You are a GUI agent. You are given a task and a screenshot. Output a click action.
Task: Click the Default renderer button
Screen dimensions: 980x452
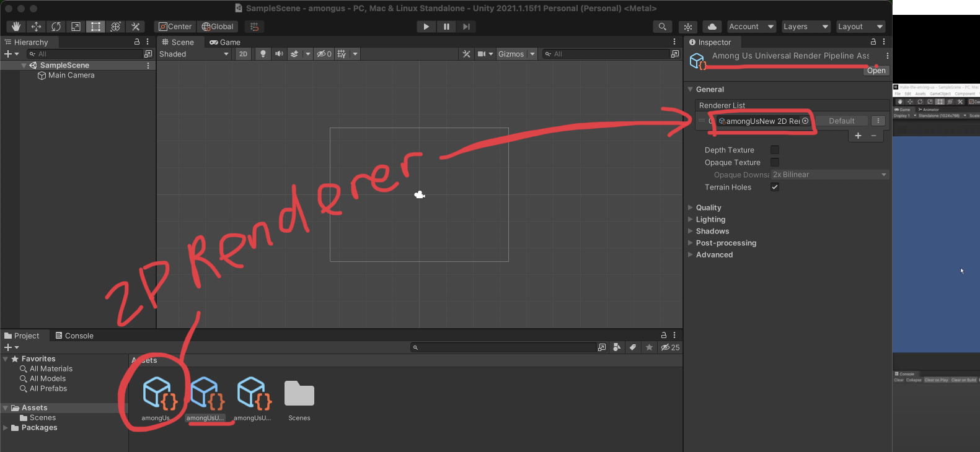coord(842,121)
